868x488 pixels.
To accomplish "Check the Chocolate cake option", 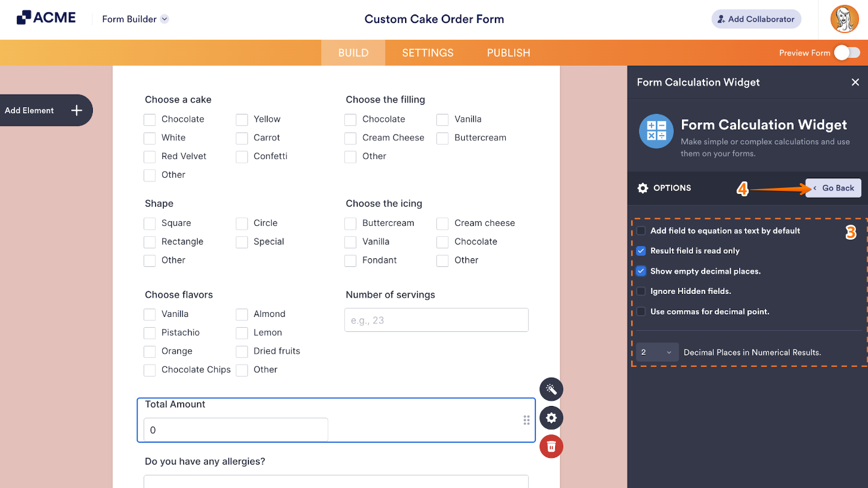I will [149, 119].
